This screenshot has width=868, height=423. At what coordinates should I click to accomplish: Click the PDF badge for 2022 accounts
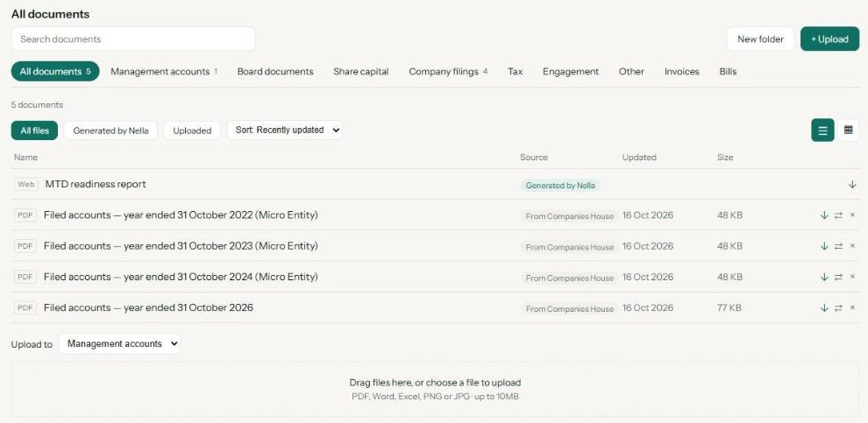pos(25,215)
